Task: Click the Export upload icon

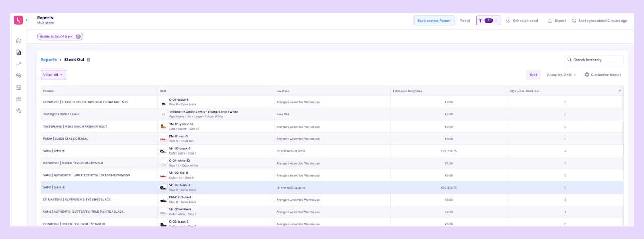Action: coord(550,21)
